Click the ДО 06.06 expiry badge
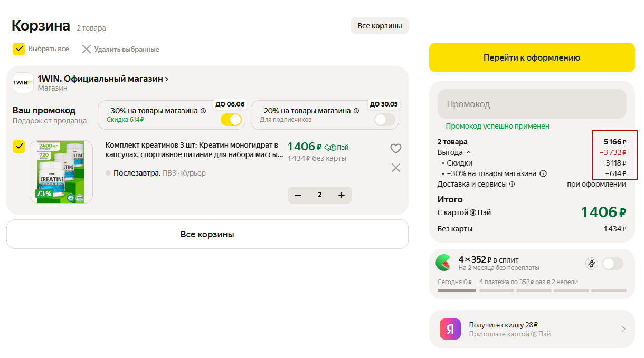The width and height of the screenshot is (644, 358). [x=230, y=104]
